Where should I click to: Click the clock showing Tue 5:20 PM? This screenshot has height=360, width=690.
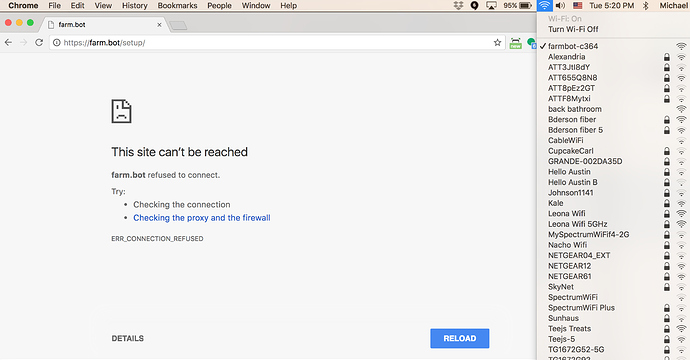pos(612,5)
